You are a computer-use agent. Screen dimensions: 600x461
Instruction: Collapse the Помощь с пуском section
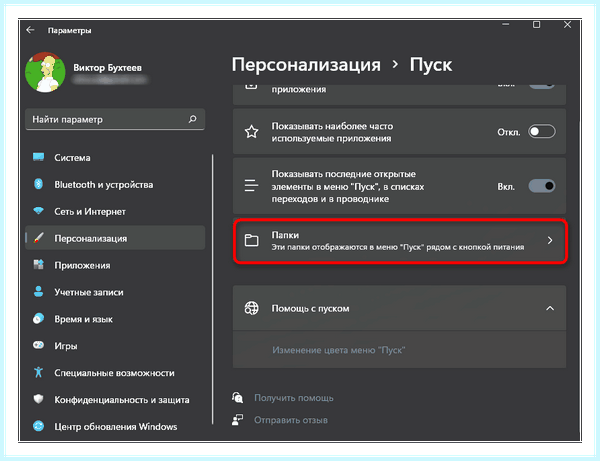click(550, 308)
